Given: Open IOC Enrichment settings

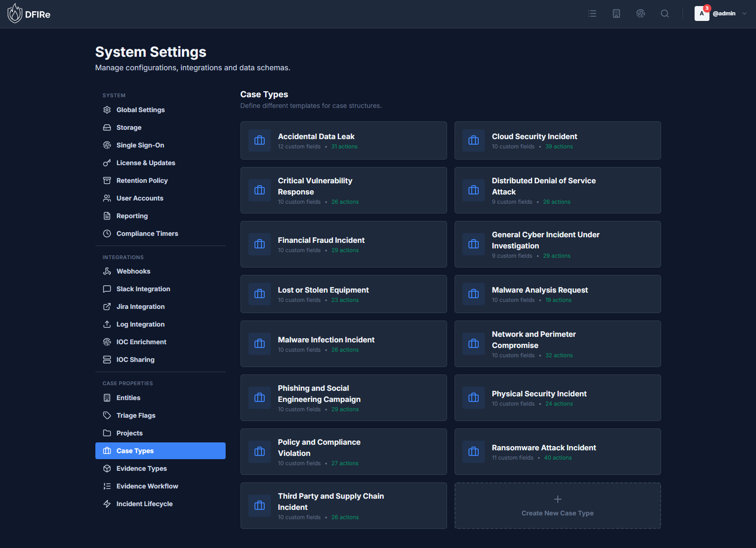Looking at the screenshot, I should [141, 342].
